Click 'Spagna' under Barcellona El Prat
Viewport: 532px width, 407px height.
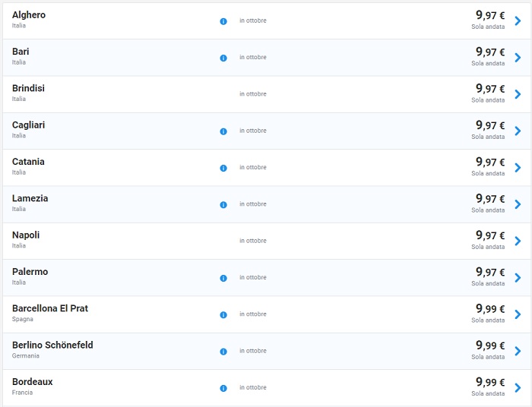pos(23,319)
